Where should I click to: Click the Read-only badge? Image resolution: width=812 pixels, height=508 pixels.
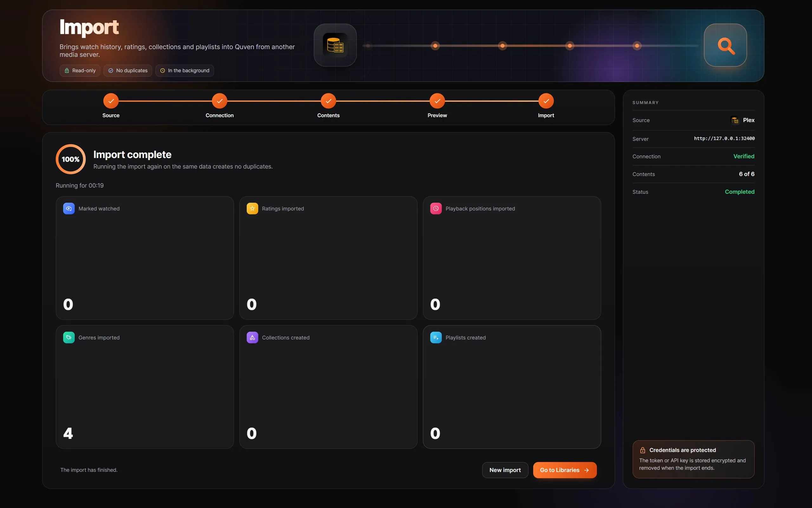click(80, 70)
